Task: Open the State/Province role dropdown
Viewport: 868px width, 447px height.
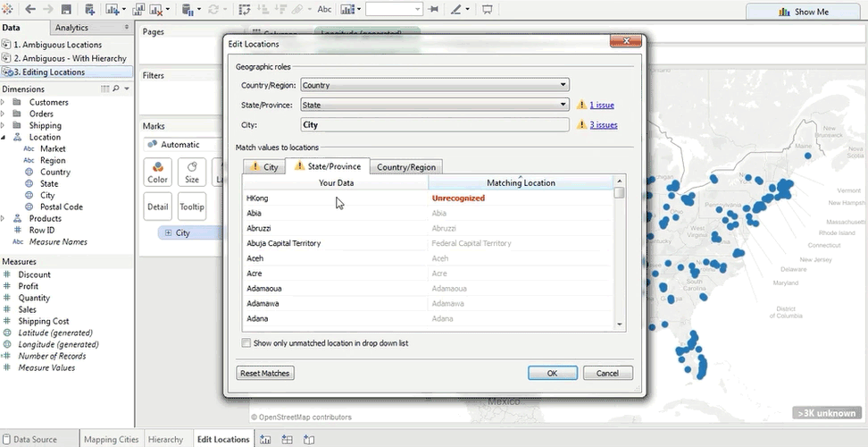Action: pos(434,105)
